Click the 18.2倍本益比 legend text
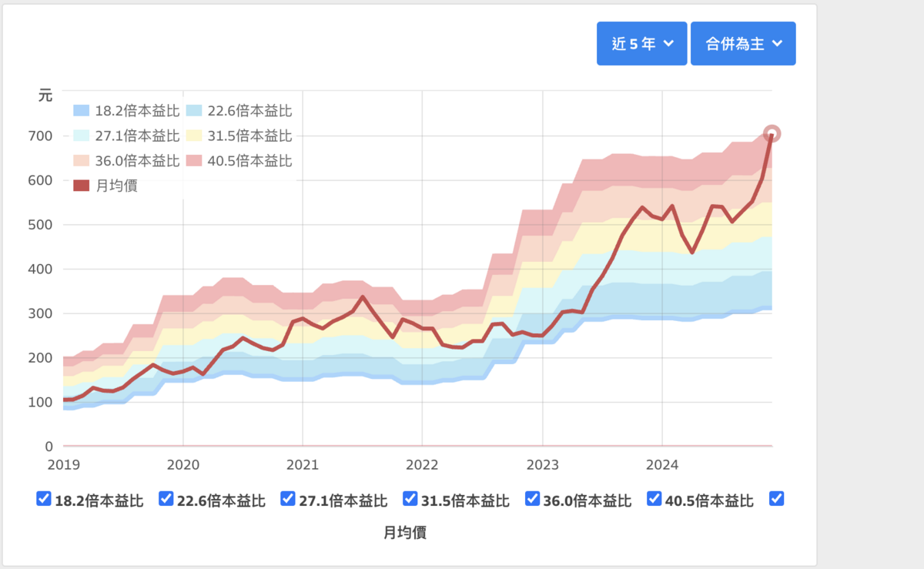Image resolution: width=924 pixels, height=569 pixels. pos(138,111)
